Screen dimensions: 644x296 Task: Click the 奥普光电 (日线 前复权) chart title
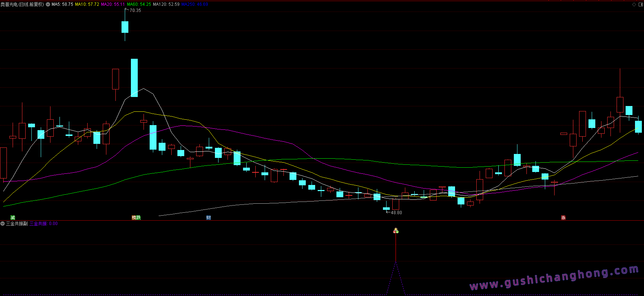pos(22,5)
